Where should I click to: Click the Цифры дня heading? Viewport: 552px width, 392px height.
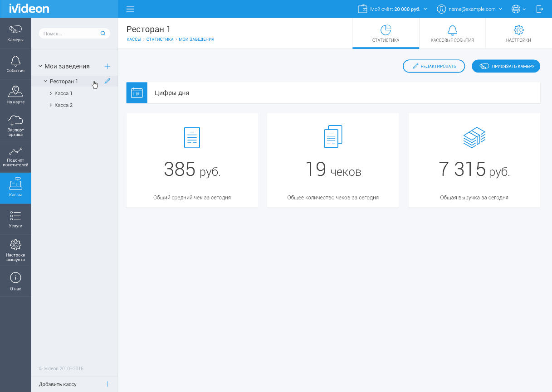pyautogui.click(x=172, y=93)
